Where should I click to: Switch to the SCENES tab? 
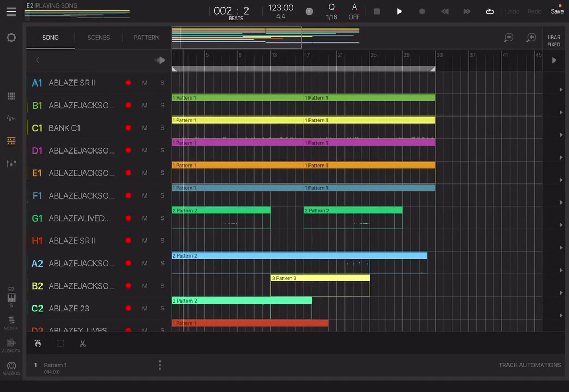98,38
